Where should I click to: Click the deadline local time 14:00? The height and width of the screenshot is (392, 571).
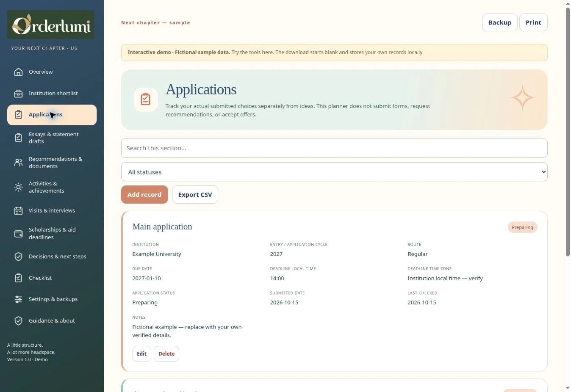(277, 278)
